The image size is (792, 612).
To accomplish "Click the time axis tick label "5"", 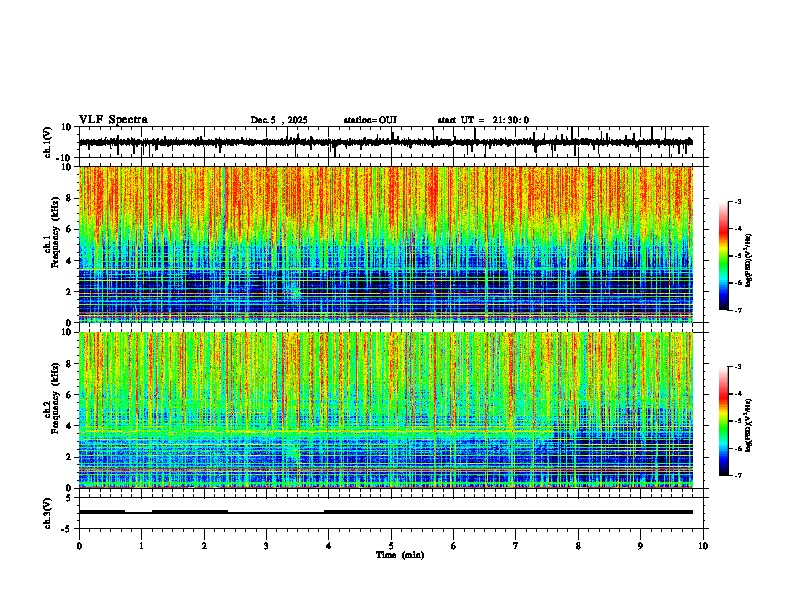I will coord(391,546).
